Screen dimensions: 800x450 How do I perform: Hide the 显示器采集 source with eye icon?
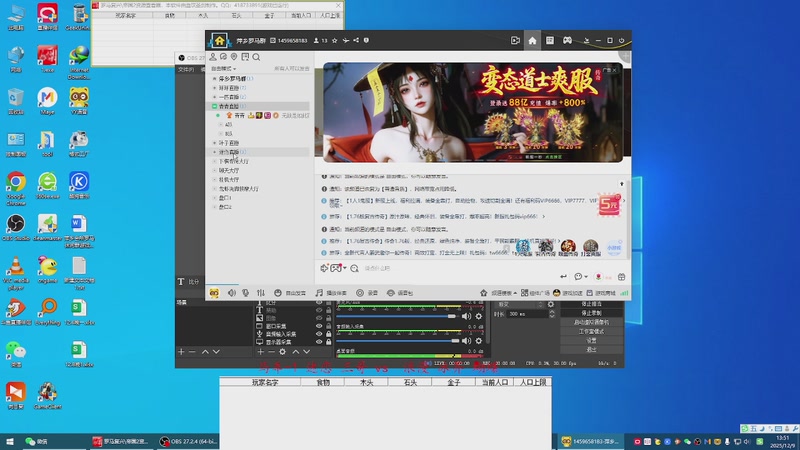pyautogui.click(x=319, y=342)
